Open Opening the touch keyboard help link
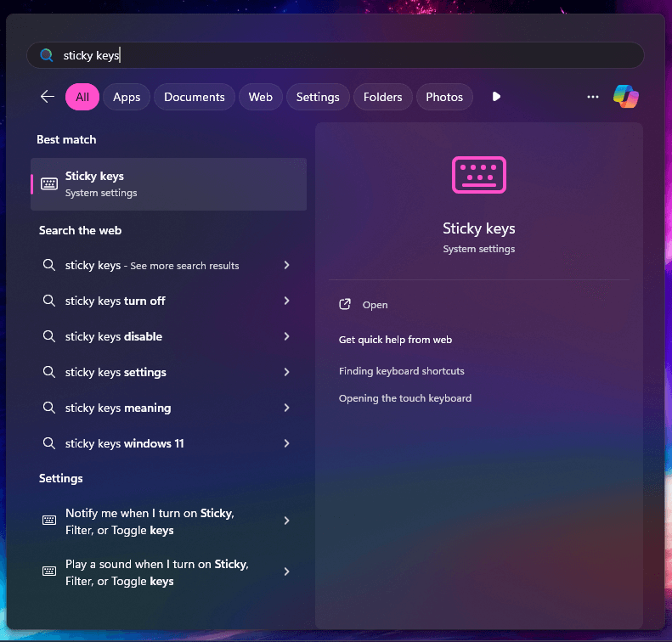The height and width of the screenshot is (642, 672). 405,398
